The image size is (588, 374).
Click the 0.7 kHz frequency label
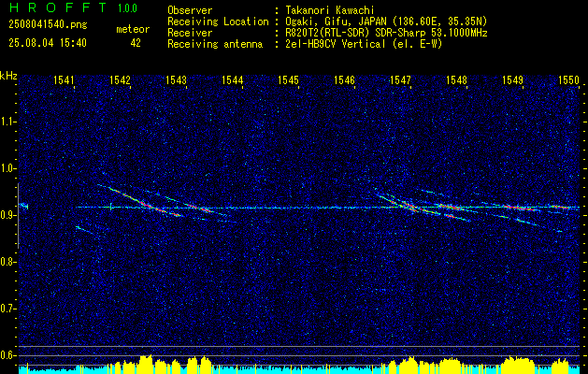coord(8,309)
